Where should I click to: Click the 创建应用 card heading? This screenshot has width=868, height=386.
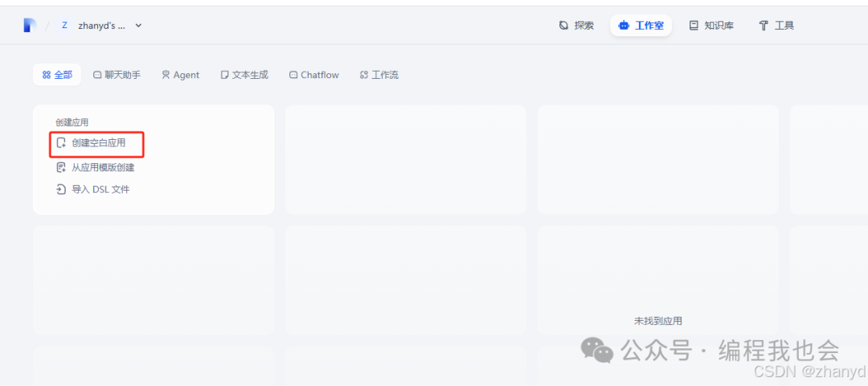point(72,122)
